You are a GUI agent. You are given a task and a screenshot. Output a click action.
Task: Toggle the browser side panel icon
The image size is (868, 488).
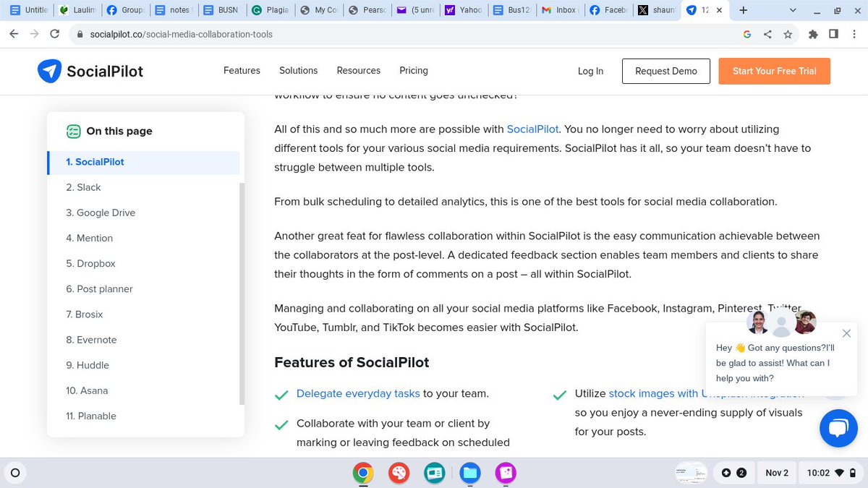(833, 34)
